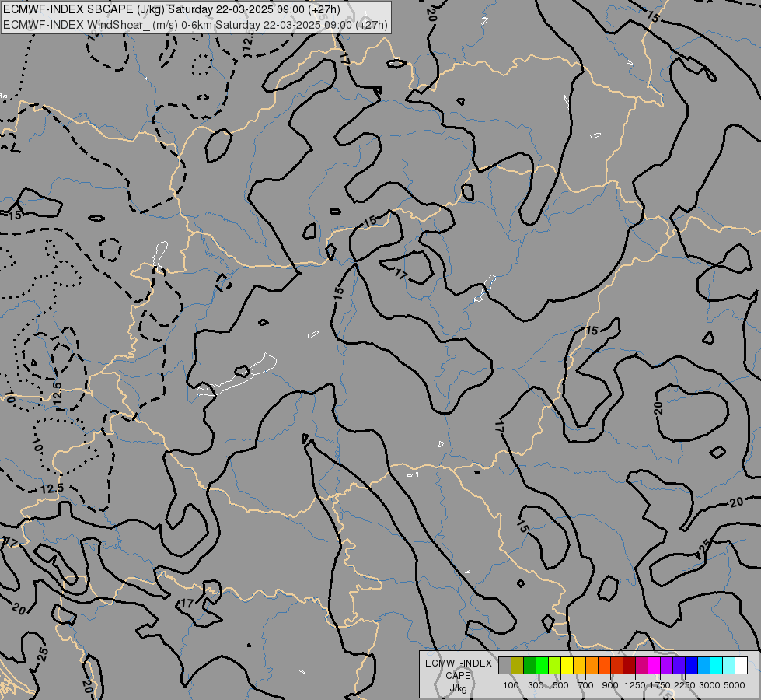
Task: Click the dark red legend swatch
Action: tap(630, 666)
